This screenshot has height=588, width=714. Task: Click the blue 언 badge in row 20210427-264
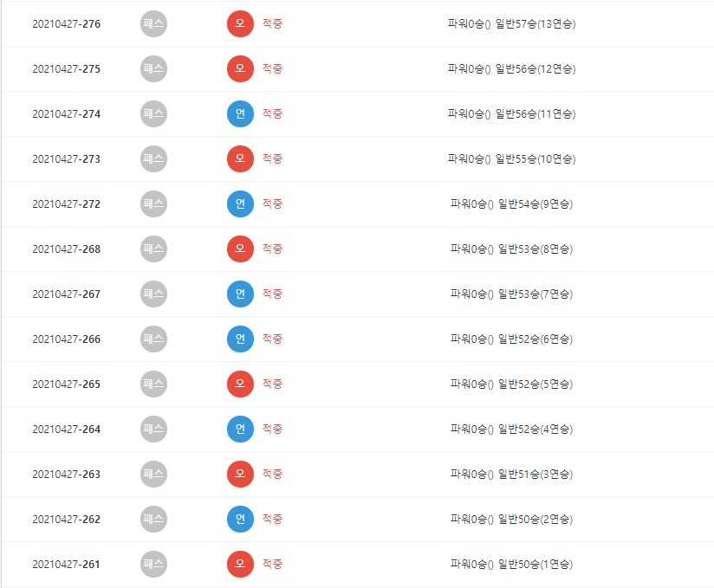tap(240, 430)
